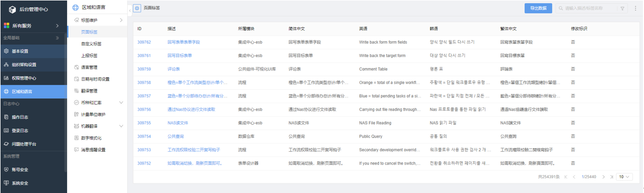
Task: Click the 'Public Query' English cell
Action: [x=371, y=136]
